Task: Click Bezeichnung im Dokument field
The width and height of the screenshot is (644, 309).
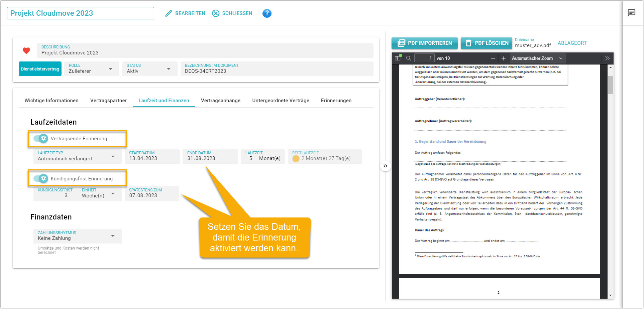Action: (x=277, y=69)
